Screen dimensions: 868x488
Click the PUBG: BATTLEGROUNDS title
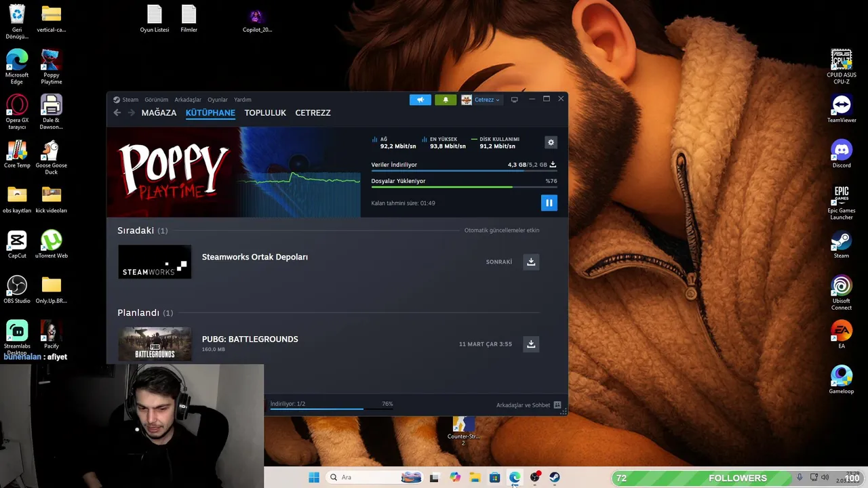pos(250,339)
